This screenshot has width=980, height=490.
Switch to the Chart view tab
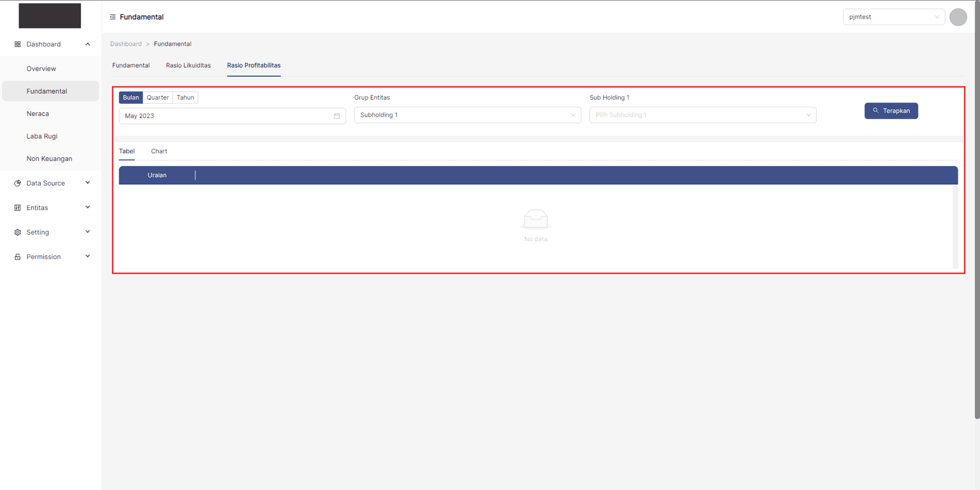click(159, 152)
